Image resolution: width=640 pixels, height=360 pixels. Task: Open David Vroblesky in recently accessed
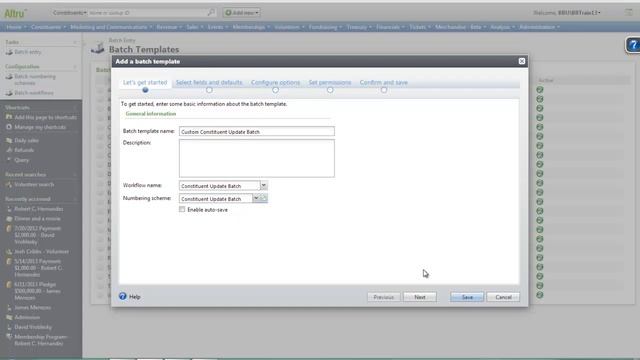pyautogui.click(x=33, y=327)
